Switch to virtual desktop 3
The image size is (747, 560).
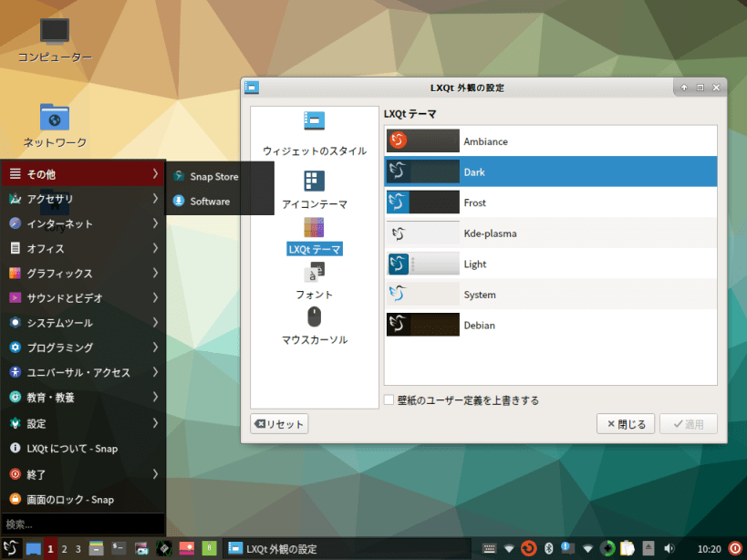click(x=78, y=549)
